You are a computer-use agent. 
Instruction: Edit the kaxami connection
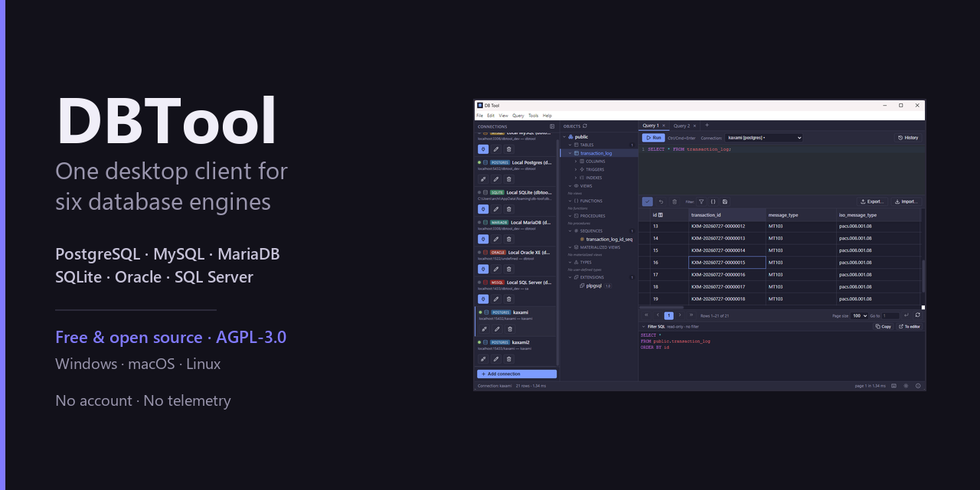(x=497, y=329)
